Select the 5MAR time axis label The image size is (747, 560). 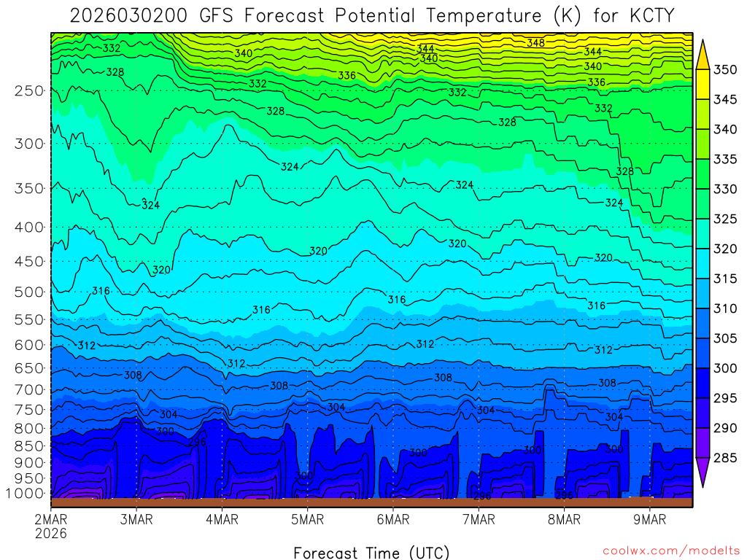tap(308, 519)
